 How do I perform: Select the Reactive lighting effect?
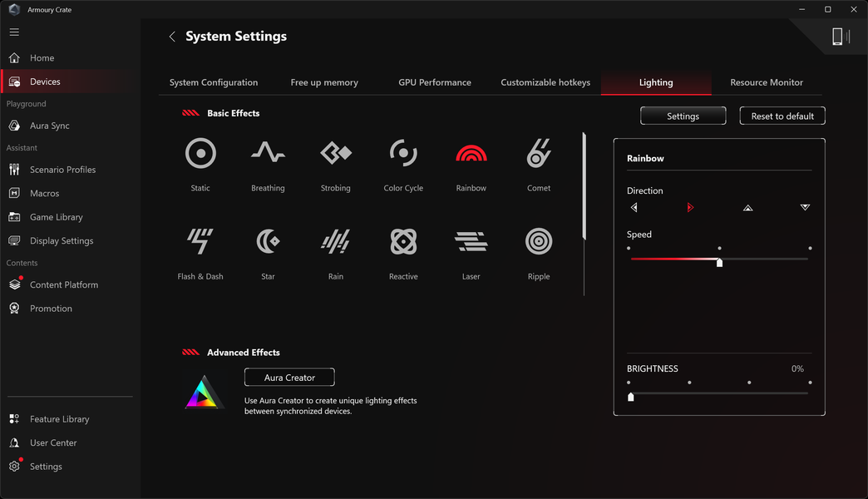[x=403, y=253]
